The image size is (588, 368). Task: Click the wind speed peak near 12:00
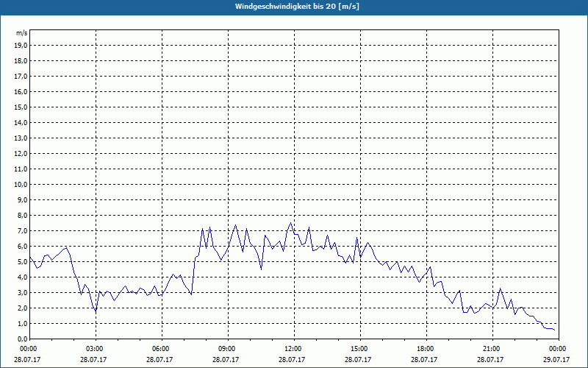(290, 223)
